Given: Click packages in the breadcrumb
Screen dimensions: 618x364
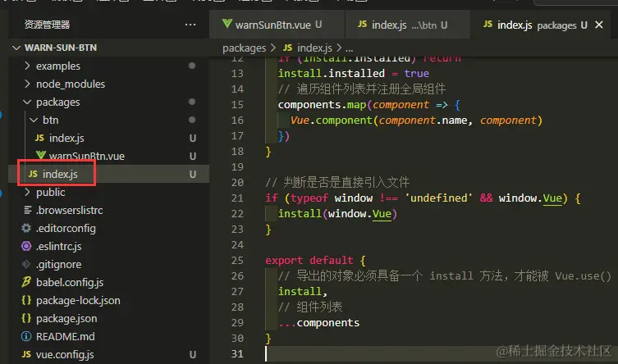Looking at the screenshot, I should 244,48.
